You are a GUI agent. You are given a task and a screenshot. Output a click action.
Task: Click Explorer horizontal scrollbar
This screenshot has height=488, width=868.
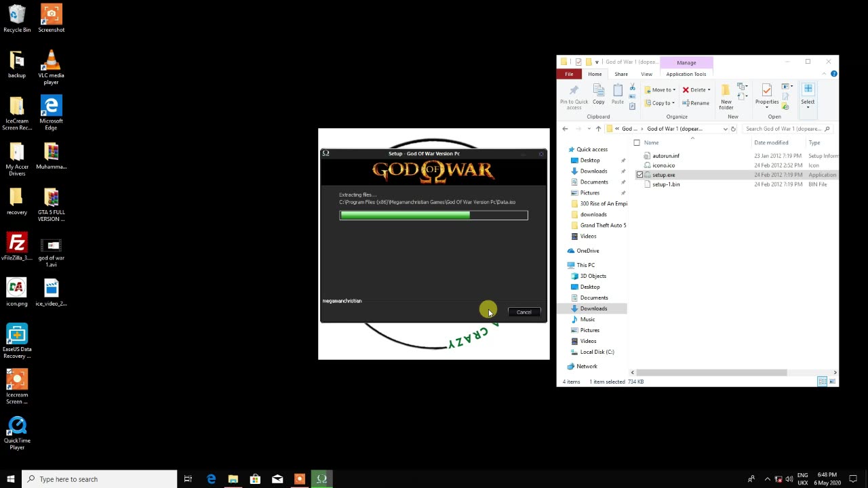[x=712, y=372]
